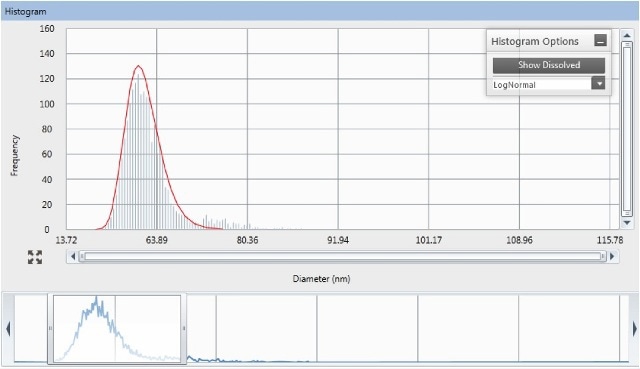Viewport: 640px width, 369px height.
Task: Click the 115.78 x-axis value
Action: pyautogui.click(x=610, y=240)
